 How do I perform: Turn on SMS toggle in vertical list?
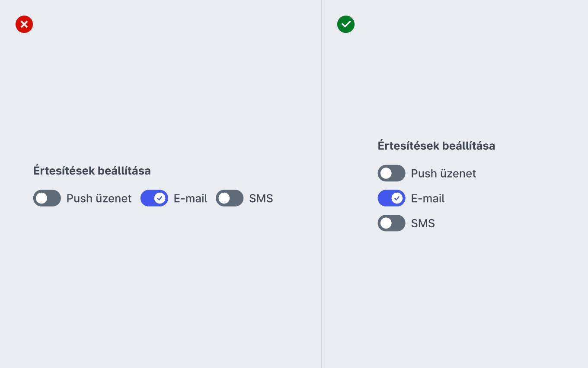[392, 223]
